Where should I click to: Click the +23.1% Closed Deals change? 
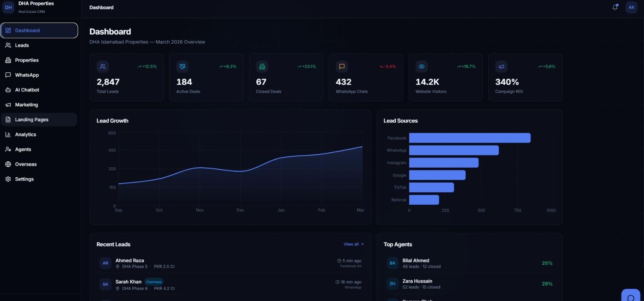(x=307, y=66)
